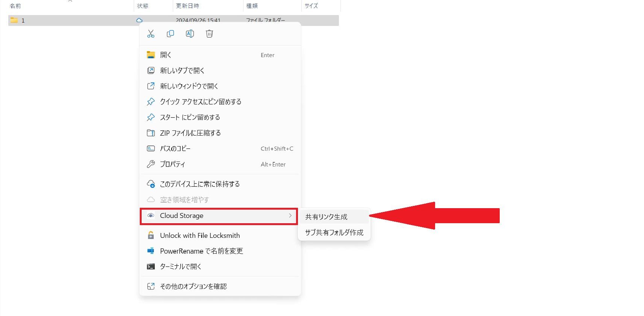Expand the Cloud Storage submenu chevron

click(x=290, y=216)
